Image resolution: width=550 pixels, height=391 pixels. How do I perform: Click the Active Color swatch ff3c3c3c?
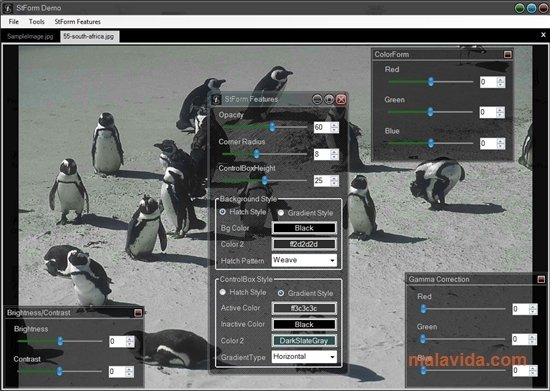coord(304,308)
